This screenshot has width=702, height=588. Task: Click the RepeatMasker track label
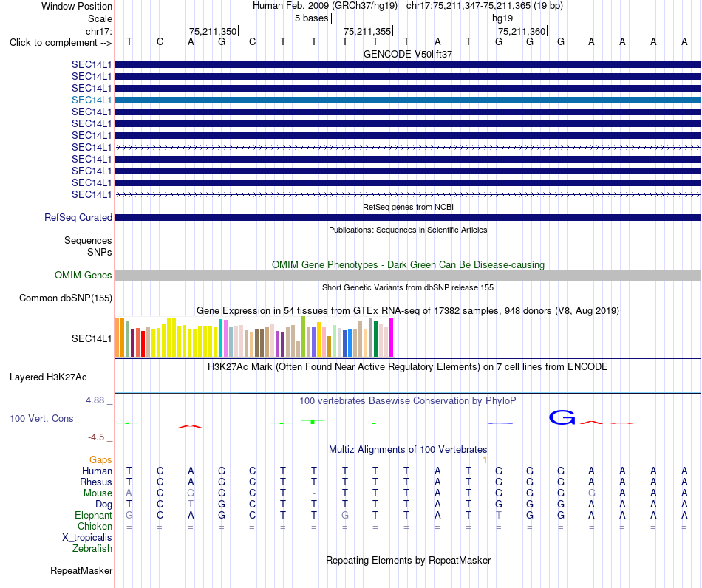point(81,570)
